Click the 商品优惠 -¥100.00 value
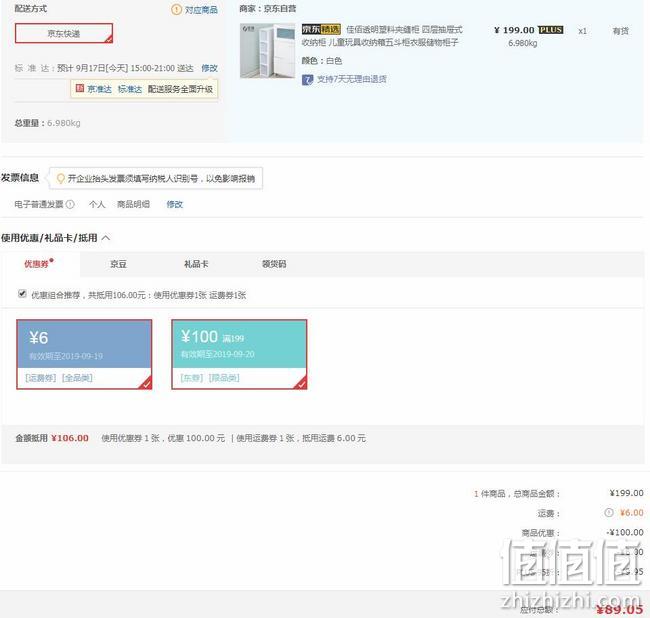This screenshot has width=650, height=618. click(625, 532)
